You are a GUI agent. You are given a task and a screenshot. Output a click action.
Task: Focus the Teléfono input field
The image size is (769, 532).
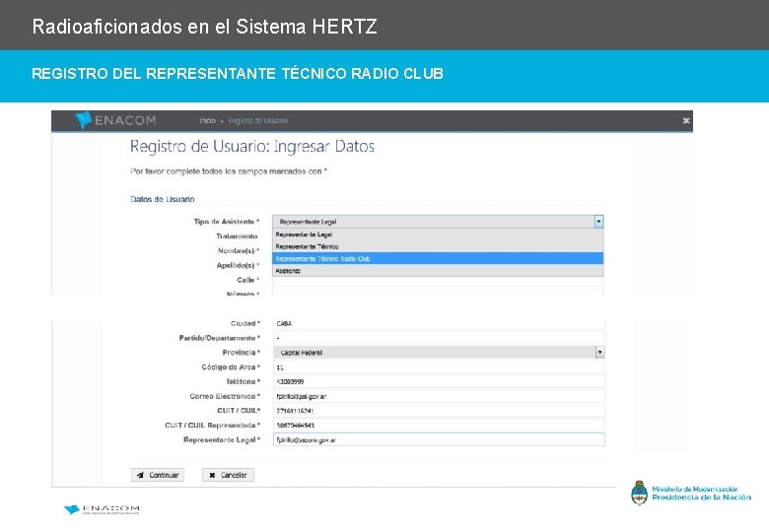tap(439, 381)
